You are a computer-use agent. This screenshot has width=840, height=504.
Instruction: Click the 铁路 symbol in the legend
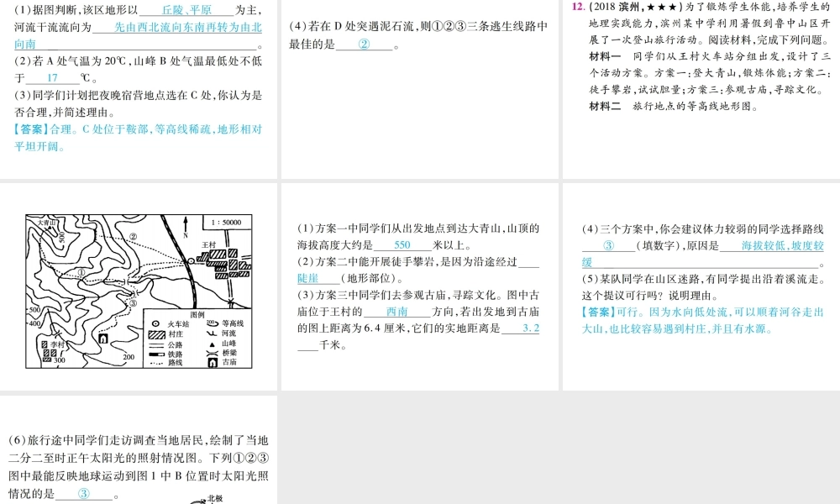[x=157, y=354]
